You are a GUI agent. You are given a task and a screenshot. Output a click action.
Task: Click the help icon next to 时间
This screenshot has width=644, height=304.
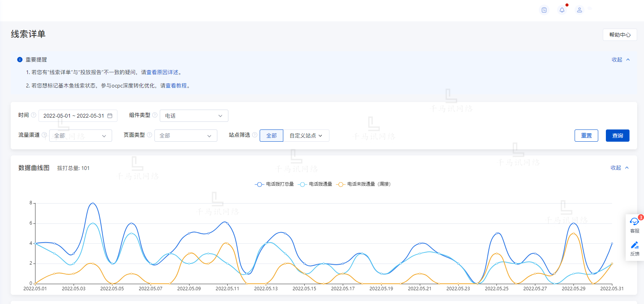pos(34,115)
